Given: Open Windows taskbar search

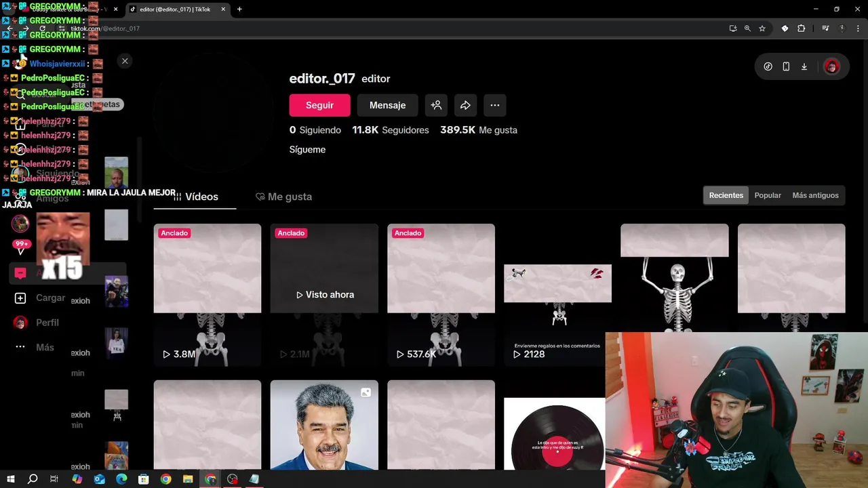Looking at the screenshot, I should click(33, 479).
